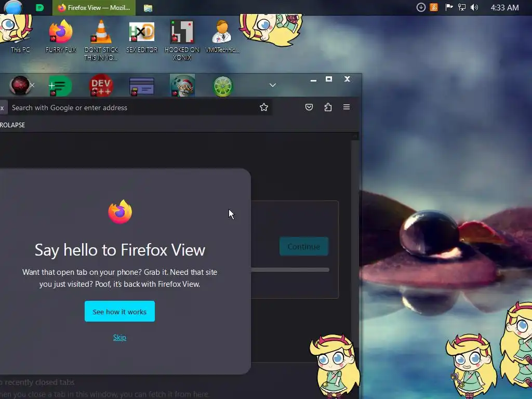This screenshot has width=532, height=399.
Task: Click the ROLAPSE bookmark item
Action: 12,125
